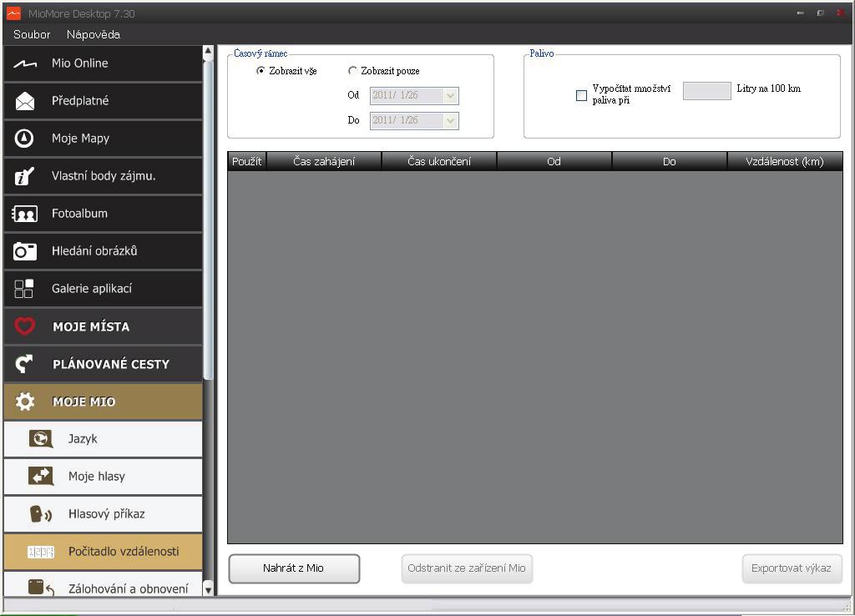The image size is (855, 616).
Task: Open the Mio Online section
Action: tap(103, 63)
